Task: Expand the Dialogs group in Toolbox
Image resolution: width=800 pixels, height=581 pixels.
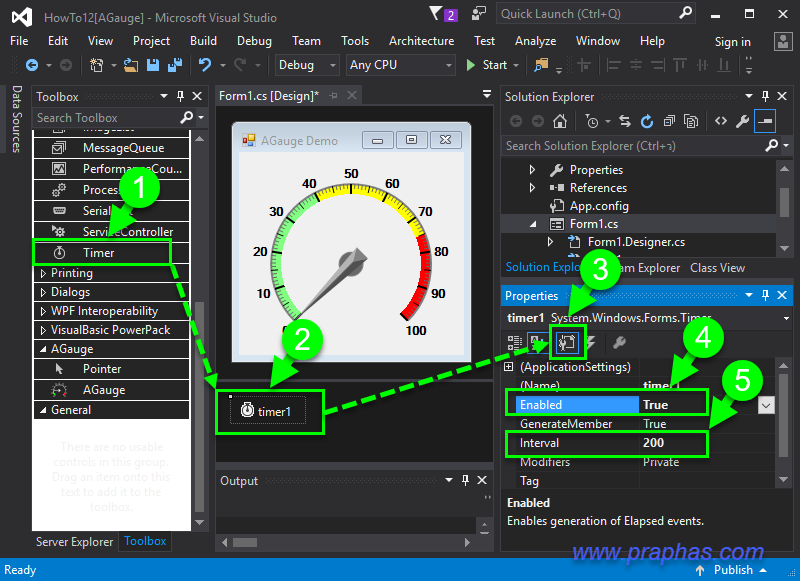Action: 43,292
